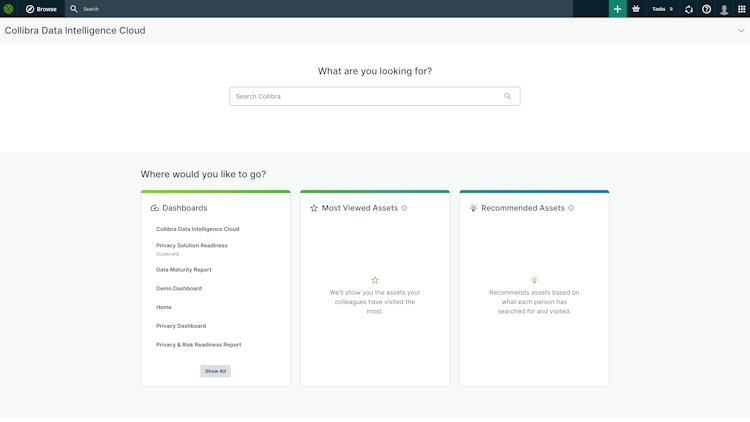Viewport: 750px width, 422px height.
Task: Open the Browse menu
Action: 41,9
